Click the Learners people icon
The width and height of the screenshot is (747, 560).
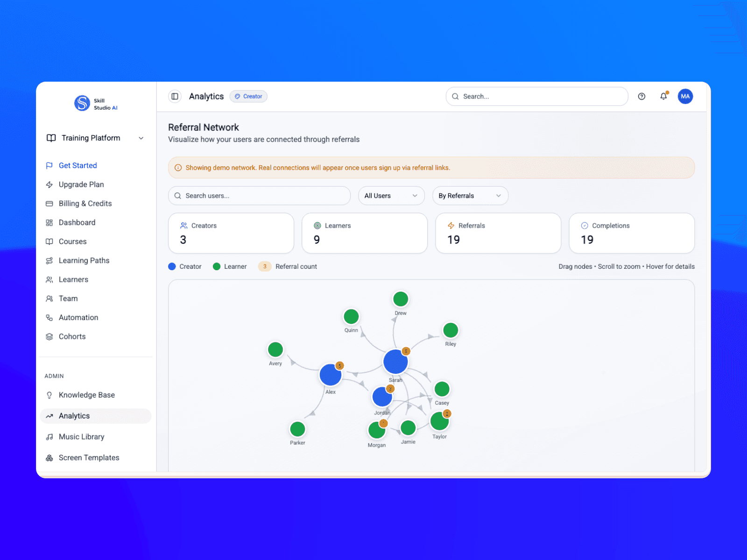click(x=49, y=280)
